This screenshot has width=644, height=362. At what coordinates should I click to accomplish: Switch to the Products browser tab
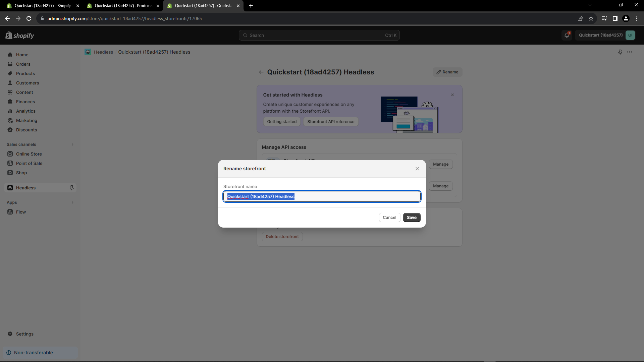123,6
